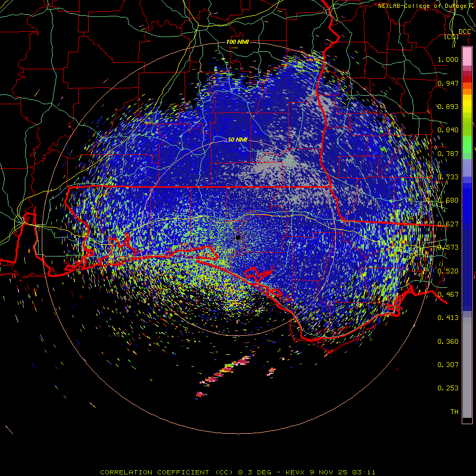Click the DCC label above the color bar
Viewport: 476px width, 476px height.
tap(464, 32)
